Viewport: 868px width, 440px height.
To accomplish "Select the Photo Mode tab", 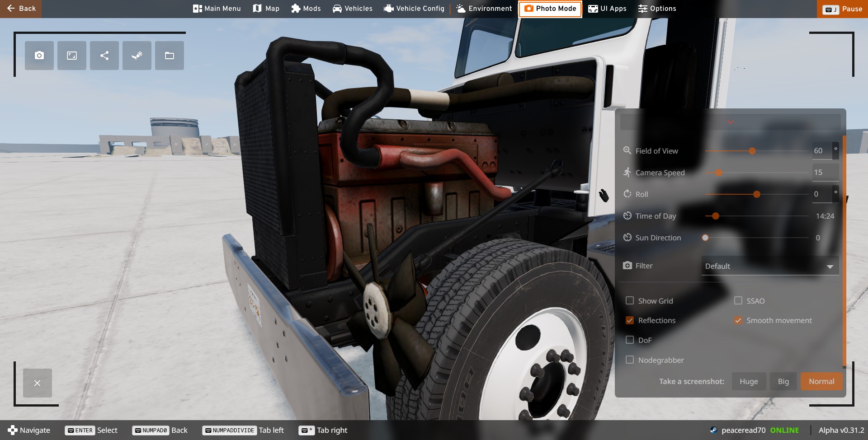I will pos(550,9).
